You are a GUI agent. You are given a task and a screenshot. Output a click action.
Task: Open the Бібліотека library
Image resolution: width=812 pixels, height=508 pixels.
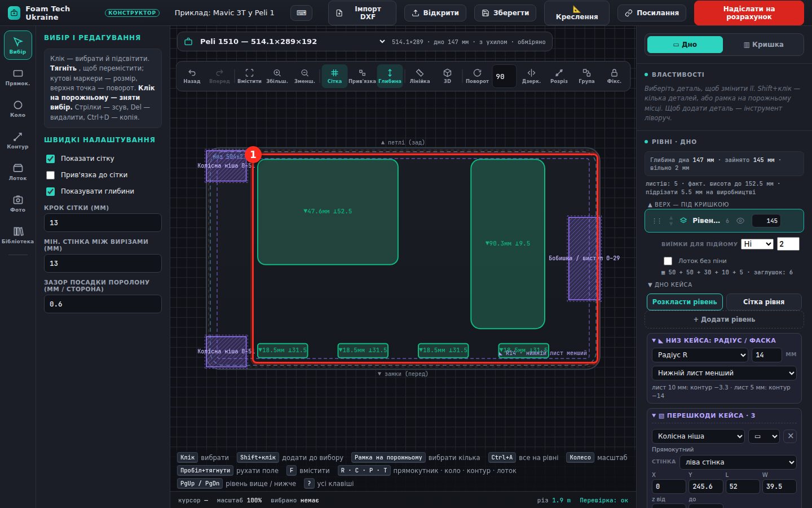pos(17,235)
